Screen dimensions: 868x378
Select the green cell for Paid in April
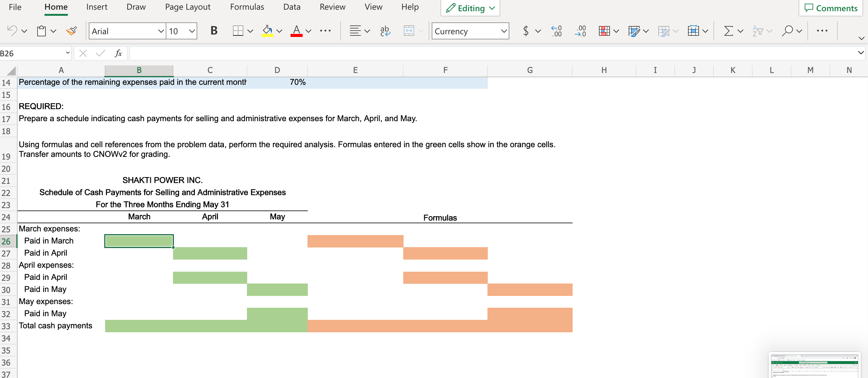coord(210,253)
